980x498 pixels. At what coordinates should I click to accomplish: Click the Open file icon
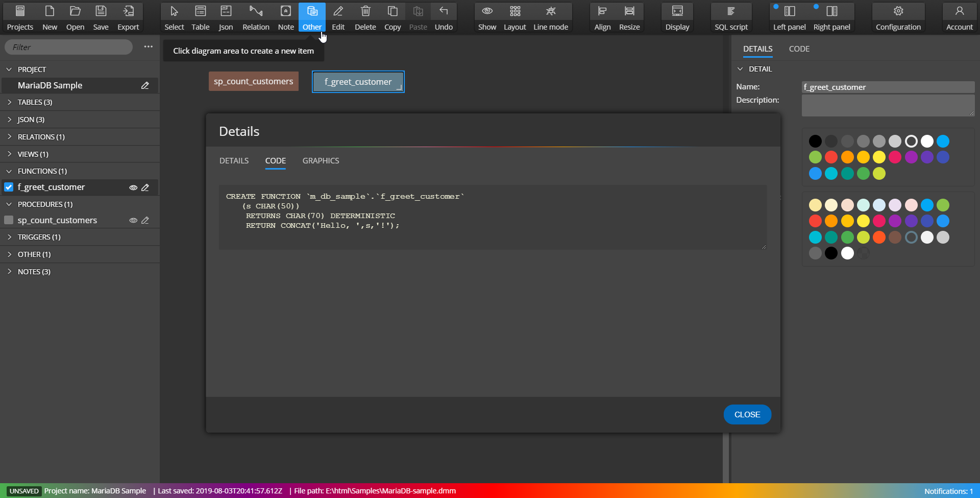pyautogui.click(x=75, y=18)
